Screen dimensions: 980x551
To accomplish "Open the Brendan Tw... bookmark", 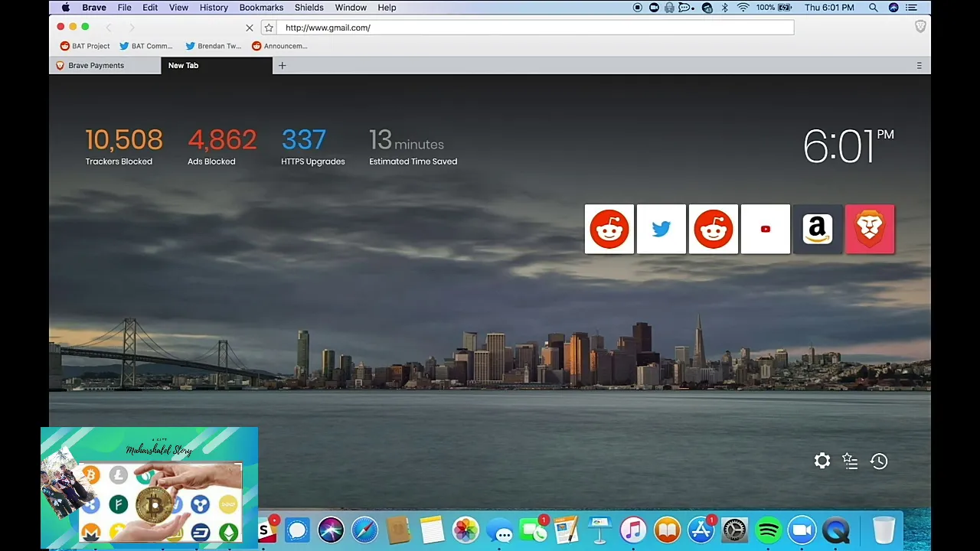I will (214, 46).
